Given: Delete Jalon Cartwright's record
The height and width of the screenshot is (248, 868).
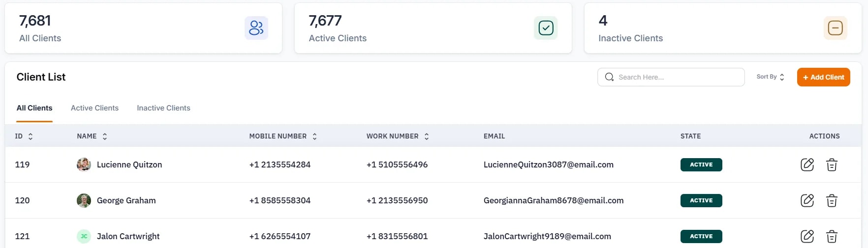Looking at the screenshot, I should coord(832,236).
